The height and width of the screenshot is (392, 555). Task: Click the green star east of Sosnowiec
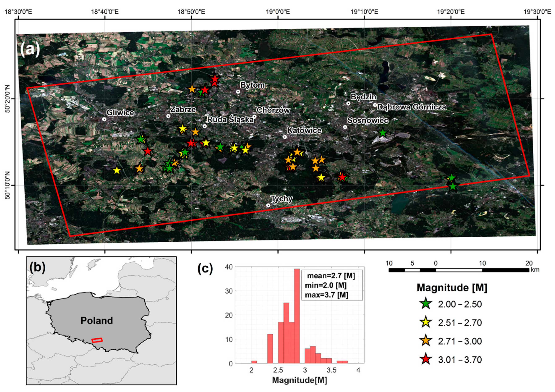pyautogui.click(x=383, y=133)
